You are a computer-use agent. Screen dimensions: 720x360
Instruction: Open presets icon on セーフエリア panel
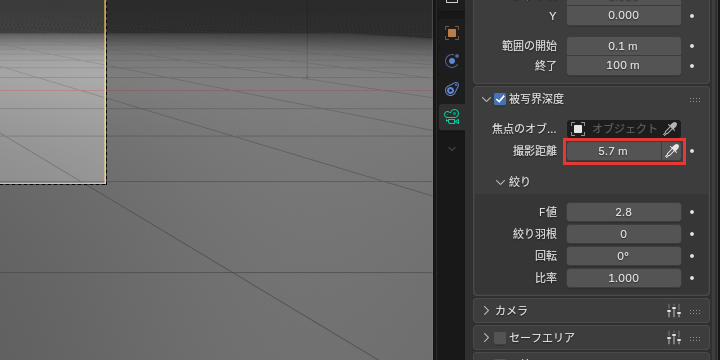[674, 338]
